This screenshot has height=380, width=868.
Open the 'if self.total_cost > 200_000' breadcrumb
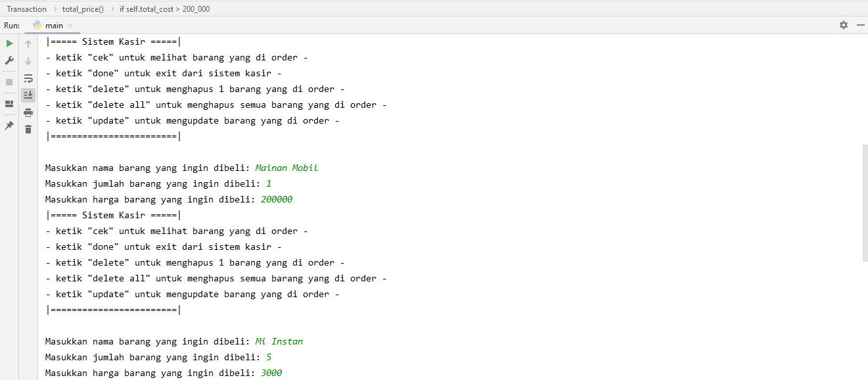click(165, 9)
